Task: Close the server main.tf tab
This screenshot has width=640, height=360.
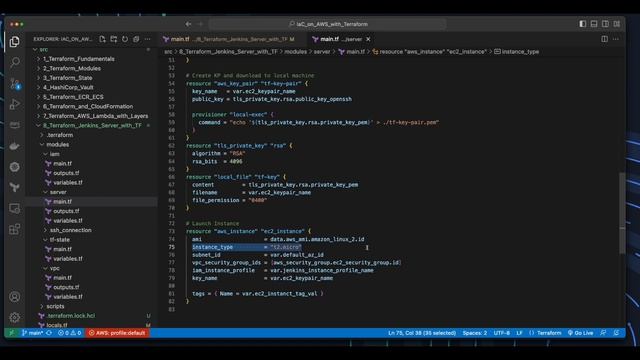Action: (368, 39)
